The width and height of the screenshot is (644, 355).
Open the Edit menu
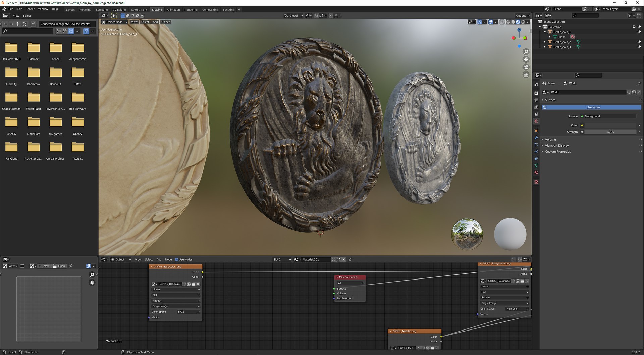pyautogui.click(x=19, y=9)
